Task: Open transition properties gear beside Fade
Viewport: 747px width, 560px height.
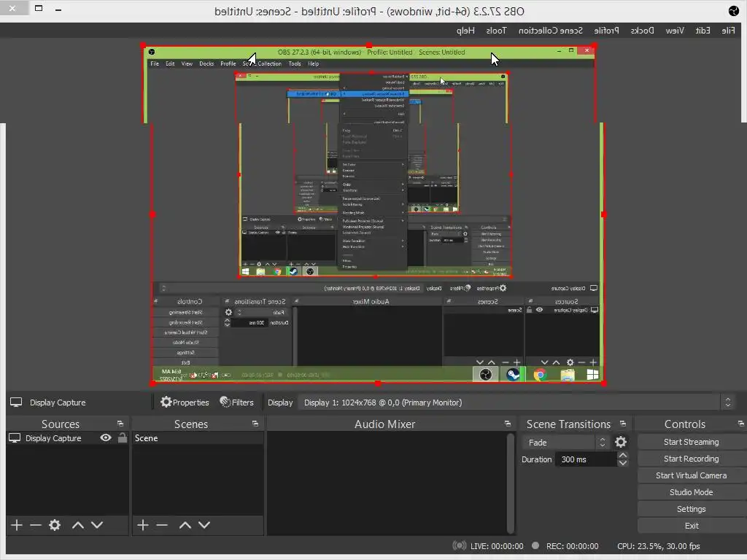Action: [621, 442]
